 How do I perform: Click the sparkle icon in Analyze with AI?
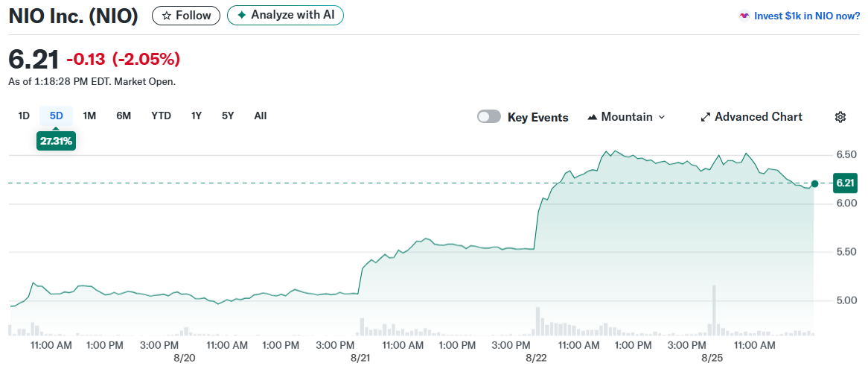[241, 15]
